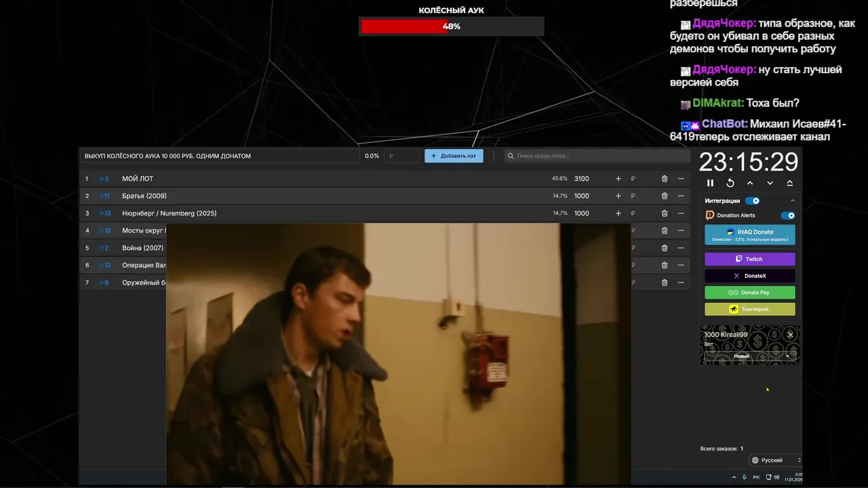Click the 23:15:29 timer display
Image resolution: width=868 pixels, height=488 pixels.
[749, 163]
